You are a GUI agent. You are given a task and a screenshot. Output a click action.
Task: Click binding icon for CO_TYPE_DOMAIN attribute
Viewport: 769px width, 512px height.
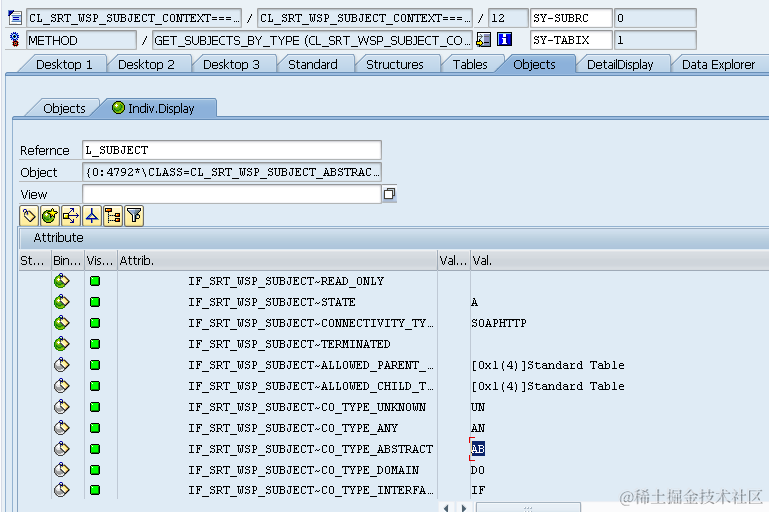(x=62, y=470)
